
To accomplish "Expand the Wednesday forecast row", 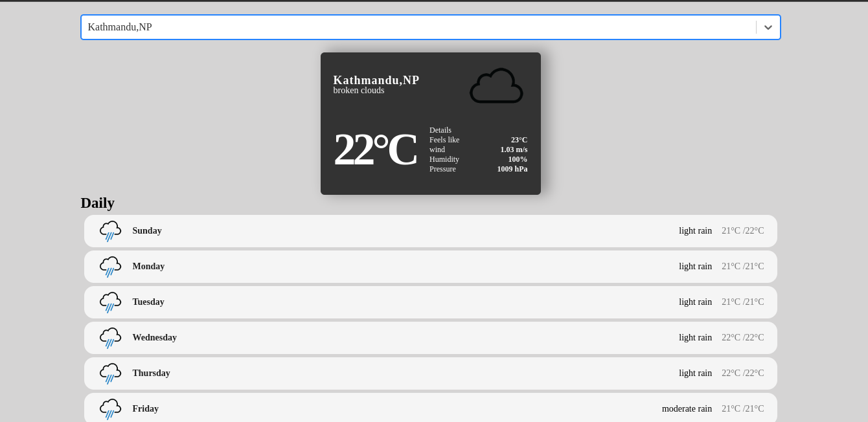I will click(430, 338).
